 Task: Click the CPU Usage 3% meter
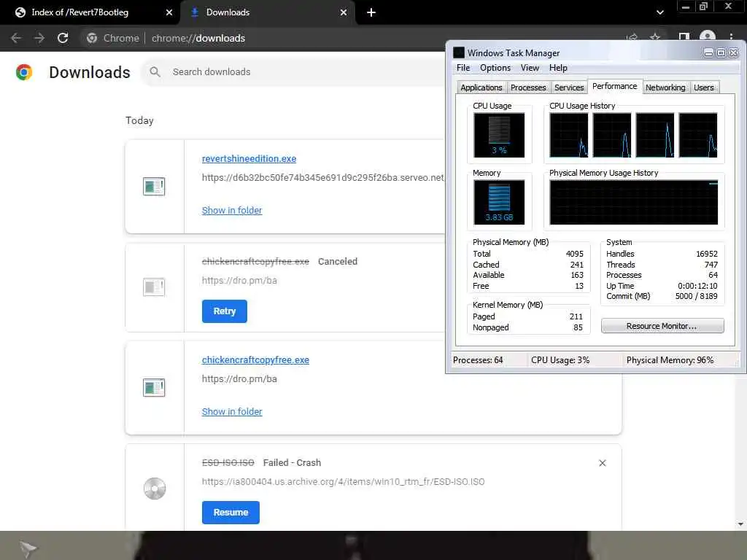tap(499, 135)
